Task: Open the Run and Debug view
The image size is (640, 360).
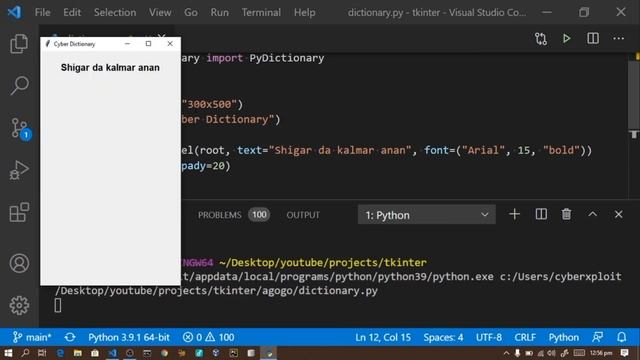Action: 19,170
